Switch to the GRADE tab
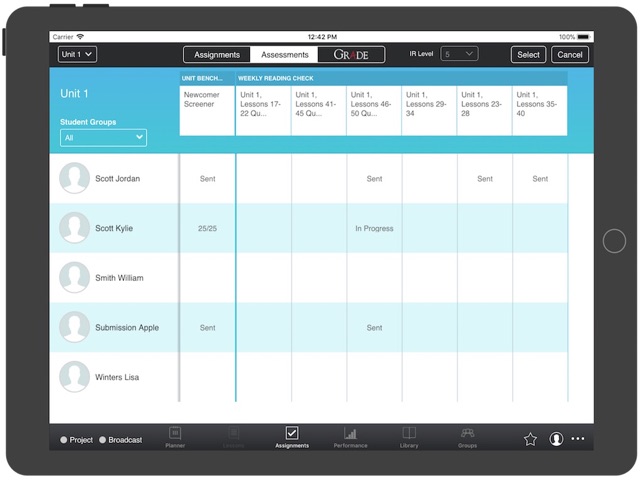643x482 pixels. [351, 55]
